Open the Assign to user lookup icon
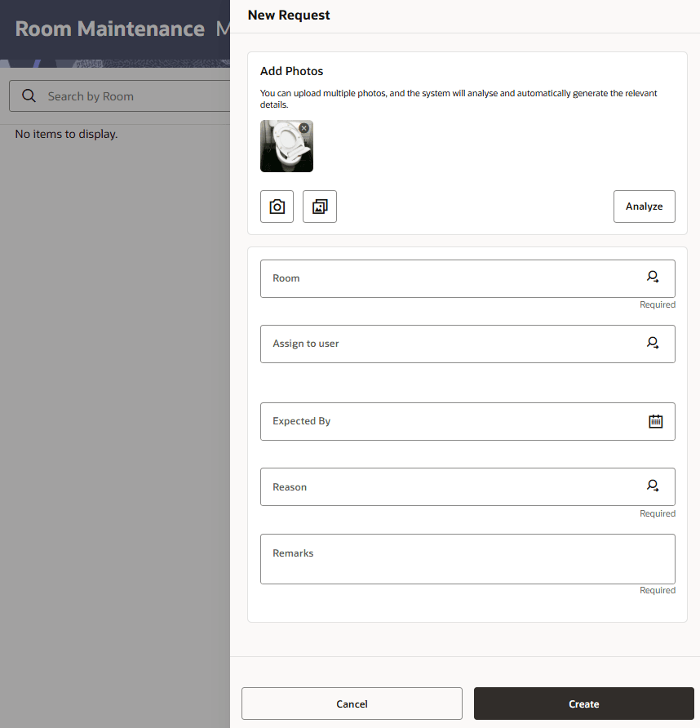This screenshot has height=728, width=700. pyautogui.click(x=653, y=343)
